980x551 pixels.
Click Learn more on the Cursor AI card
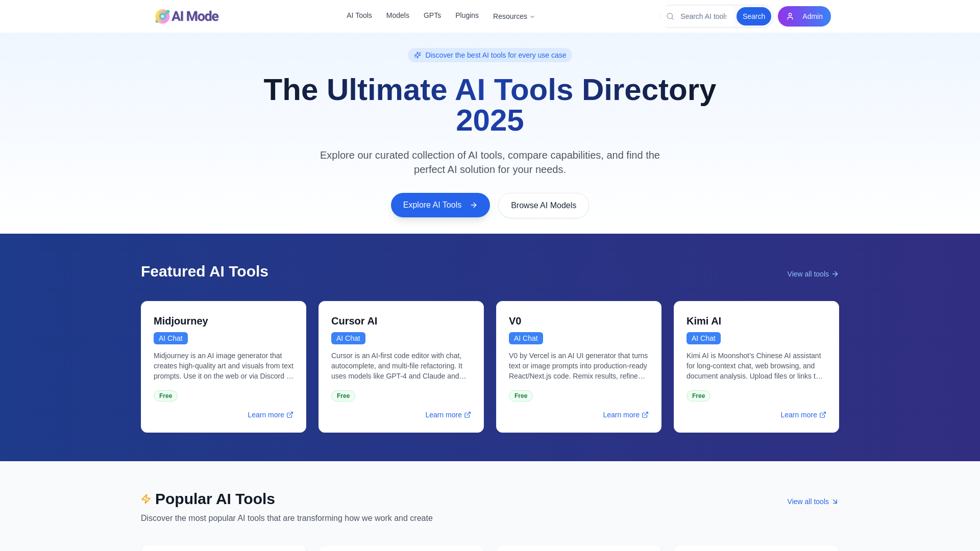click(448, 415)
